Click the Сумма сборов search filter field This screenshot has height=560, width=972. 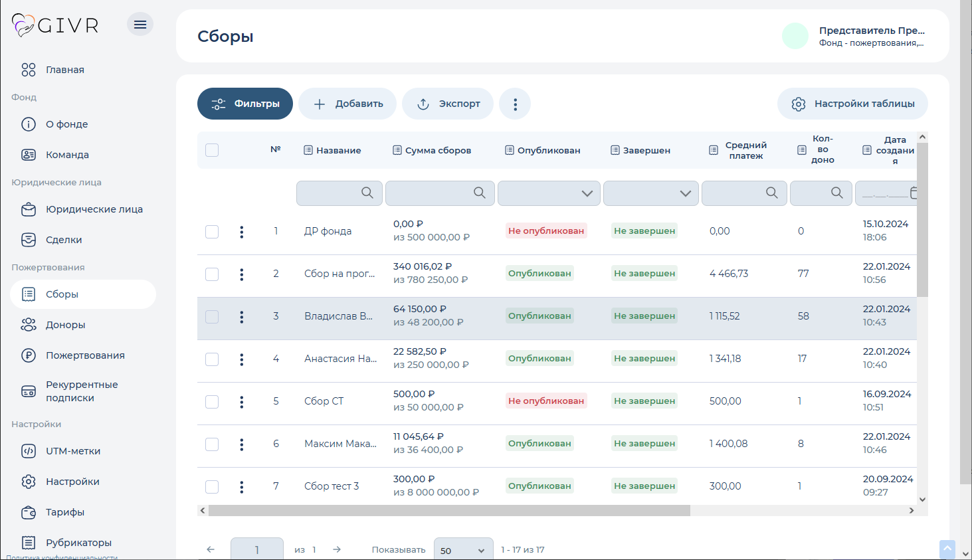click(x=440, y=193)
